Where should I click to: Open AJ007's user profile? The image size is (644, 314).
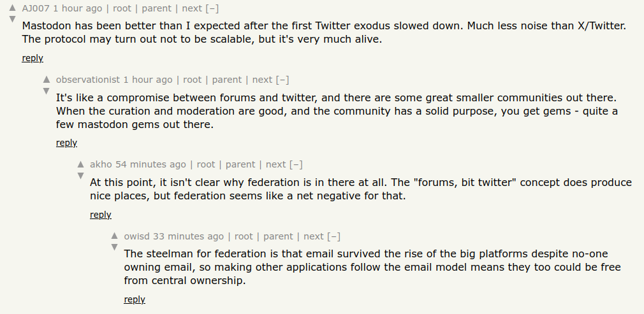click(x=36, y=8)
